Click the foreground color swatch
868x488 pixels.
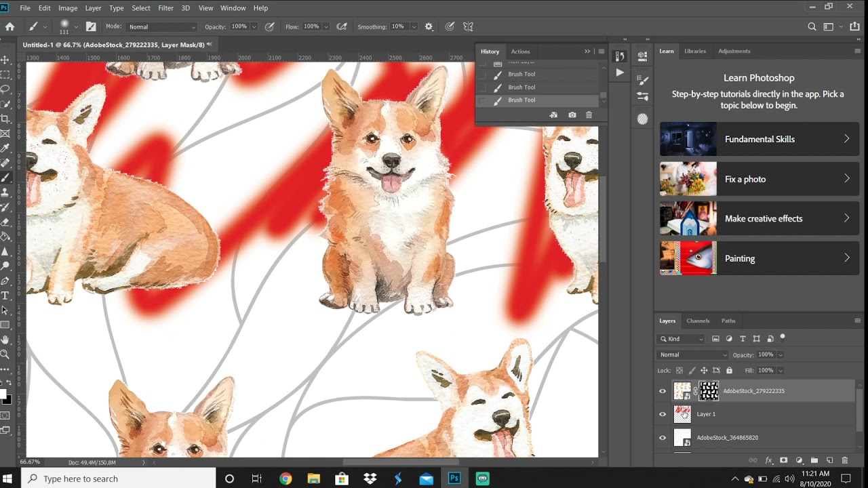3,394
